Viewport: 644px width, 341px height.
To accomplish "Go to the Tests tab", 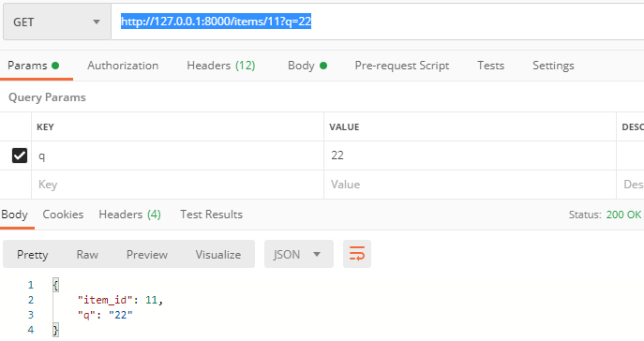I will 490,66.
